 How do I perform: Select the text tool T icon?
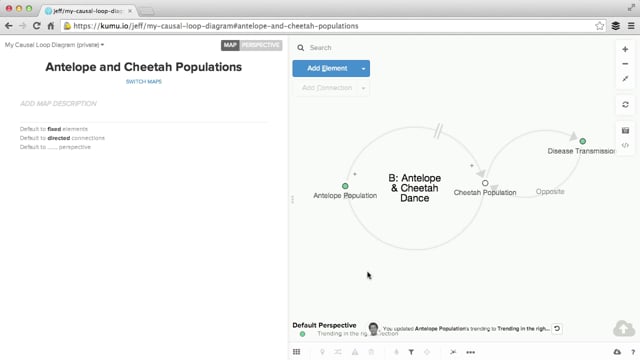point(411,352)
